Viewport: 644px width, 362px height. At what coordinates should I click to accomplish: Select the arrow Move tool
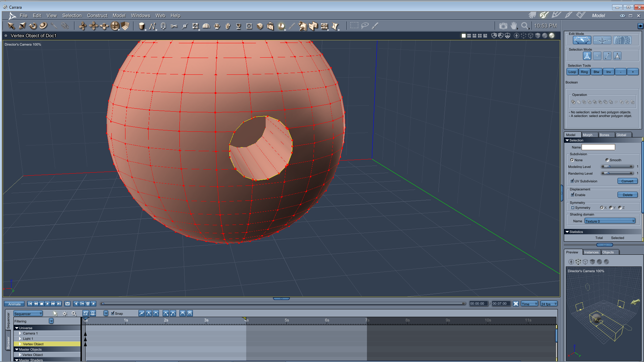pyautogui.click(x=11, y=26)
